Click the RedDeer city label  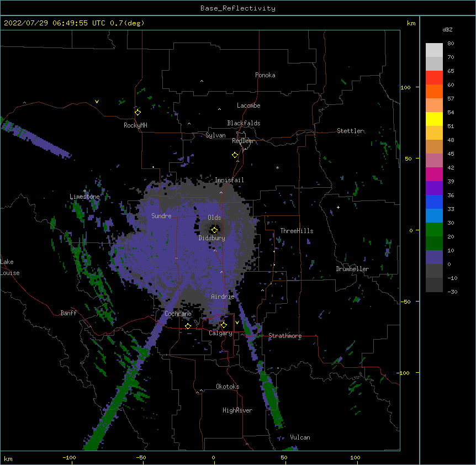point(244,141)
